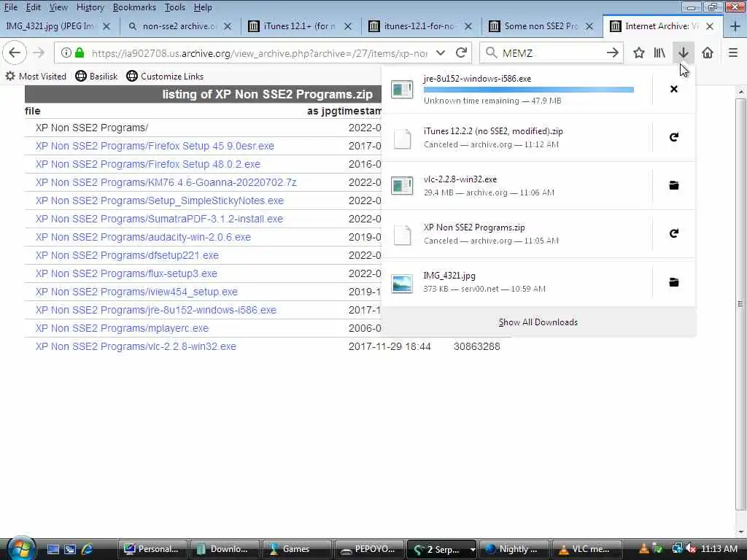Viewport: 747px width, 560px height.
Task: Click the IMG_4321.jpg download thumbnail icon
Action: click(402, 284)
